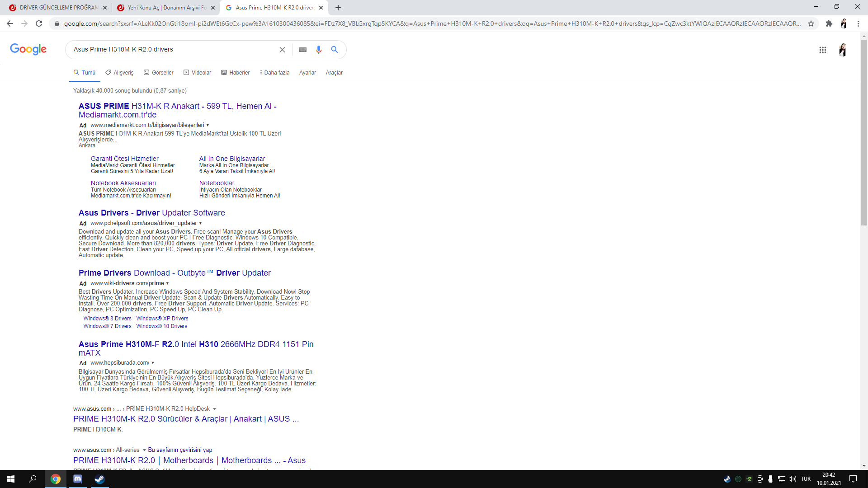Click the browser forward arrow
The height and width of the screenshot is (488, 868).
click(x=24, y=23)
